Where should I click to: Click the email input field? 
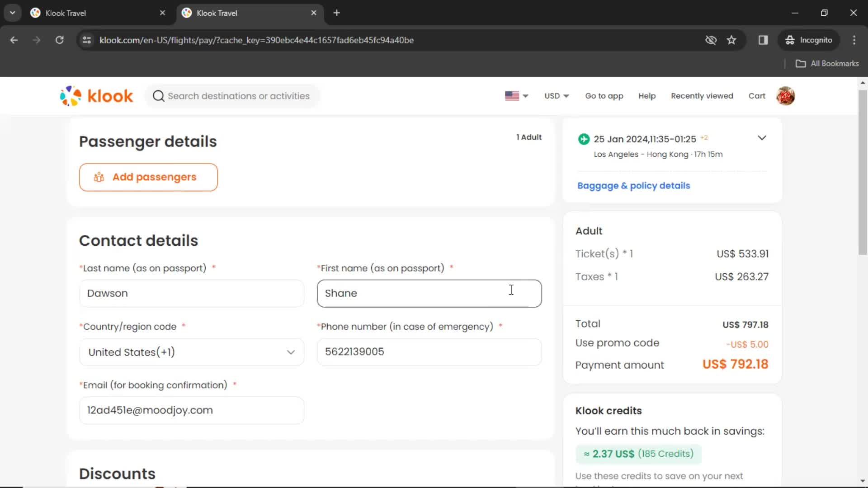tap(192, 410)
